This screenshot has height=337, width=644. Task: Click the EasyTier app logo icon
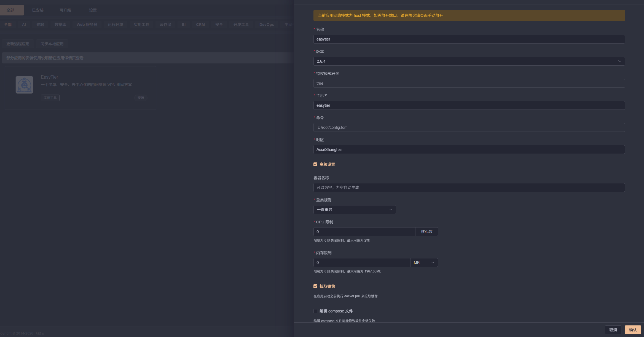(24, 85)
